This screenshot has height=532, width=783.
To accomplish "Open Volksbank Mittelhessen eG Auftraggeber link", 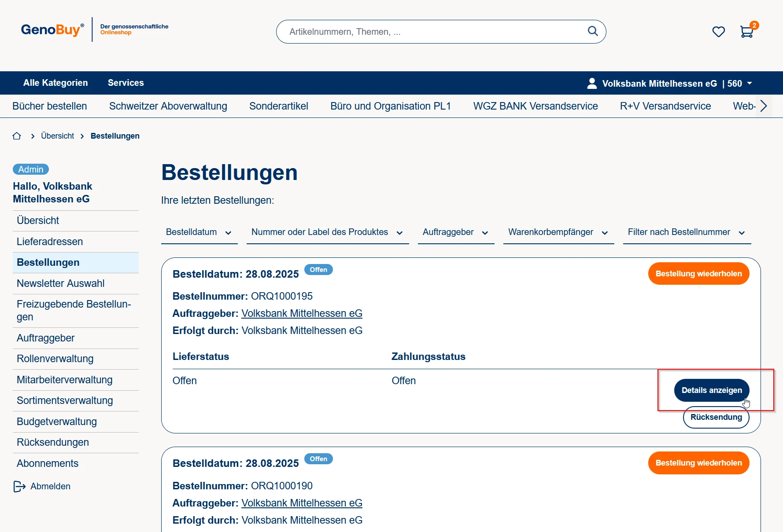I will [302, 313].
